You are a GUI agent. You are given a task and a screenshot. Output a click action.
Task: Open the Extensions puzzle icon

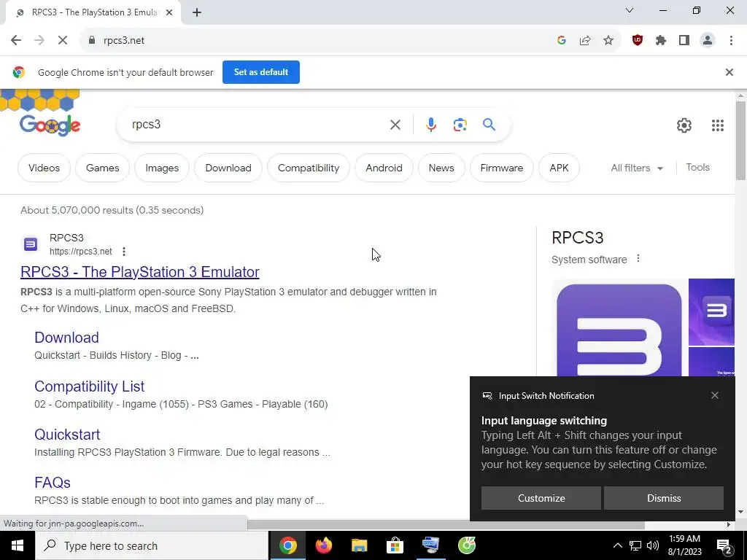pos(661,41)
